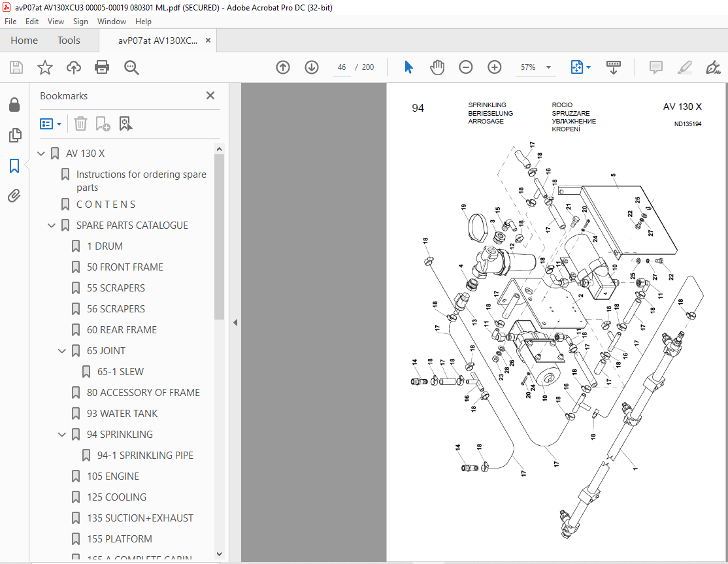Viewport: 728px width, 564px height.
Task: Jump to 105 ENGINE bookmark
Action: (x=113, y=476)
